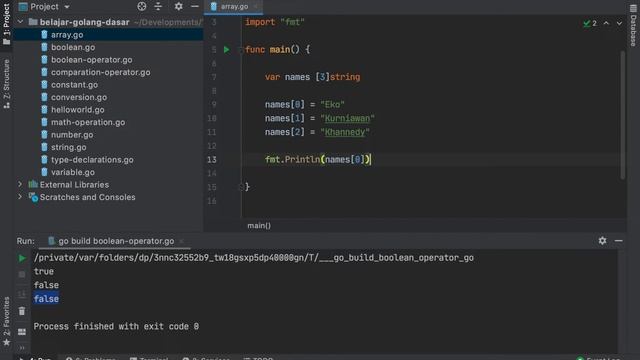Click the layout icon in the Run toolbar
The width and height of the screenshot is (640, 360).
22,332
